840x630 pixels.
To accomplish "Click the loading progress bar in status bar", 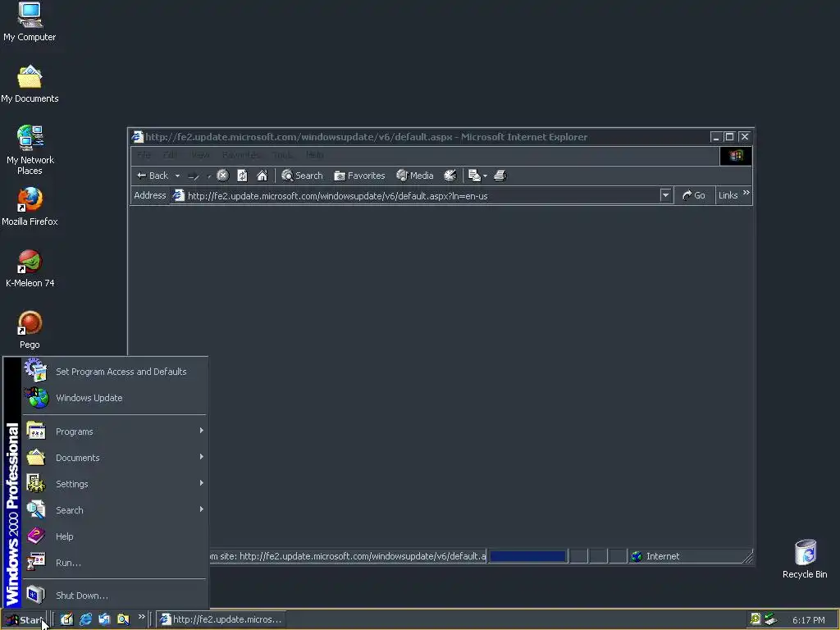I will [x=527, y=557].
